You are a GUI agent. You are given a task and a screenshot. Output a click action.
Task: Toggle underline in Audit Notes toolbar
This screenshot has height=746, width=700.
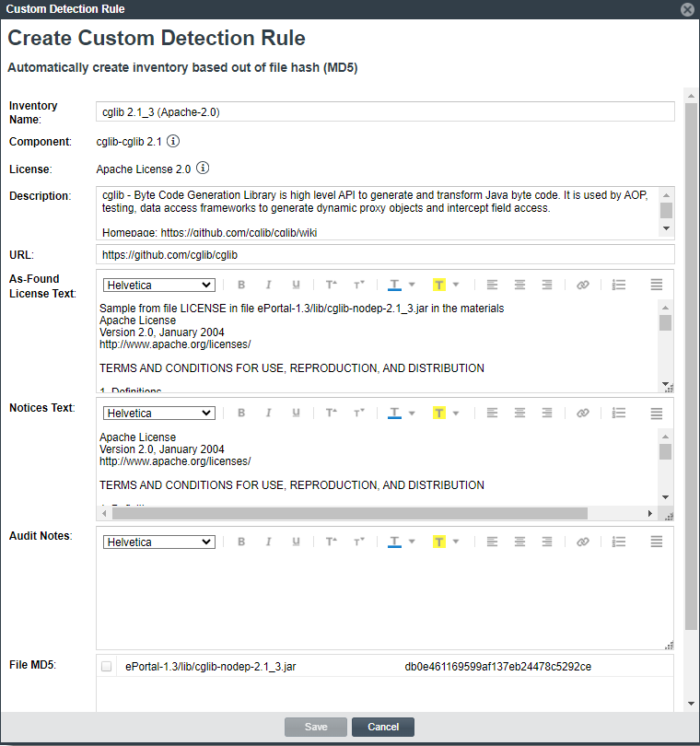coord(296,542)
